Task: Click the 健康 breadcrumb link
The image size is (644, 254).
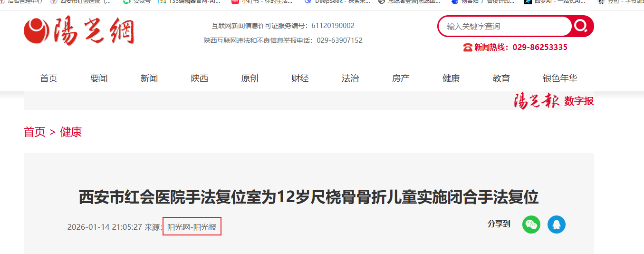Action: pos(71,132)
